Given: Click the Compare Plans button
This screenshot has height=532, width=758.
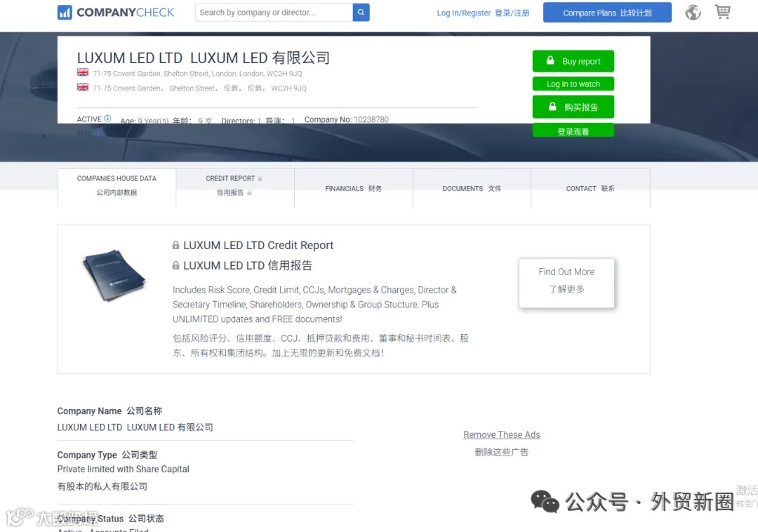Looking at the screenshot, I should [607, 13].
